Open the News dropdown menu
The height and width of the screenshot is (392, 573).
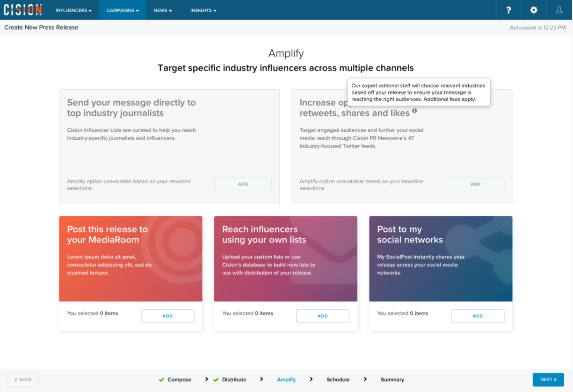click(163, 10)
